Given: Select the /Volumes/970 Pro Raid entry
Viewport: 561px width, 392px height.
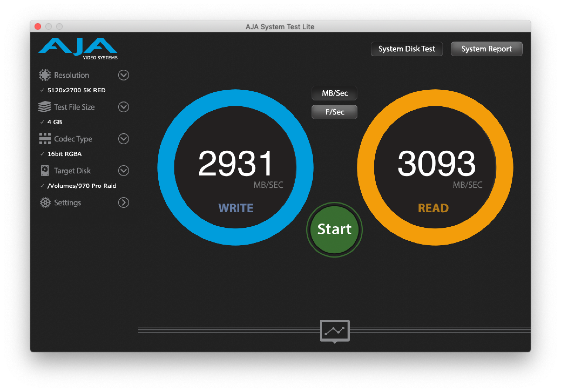Looking at the screenshot, I should (x=82, y=186).
